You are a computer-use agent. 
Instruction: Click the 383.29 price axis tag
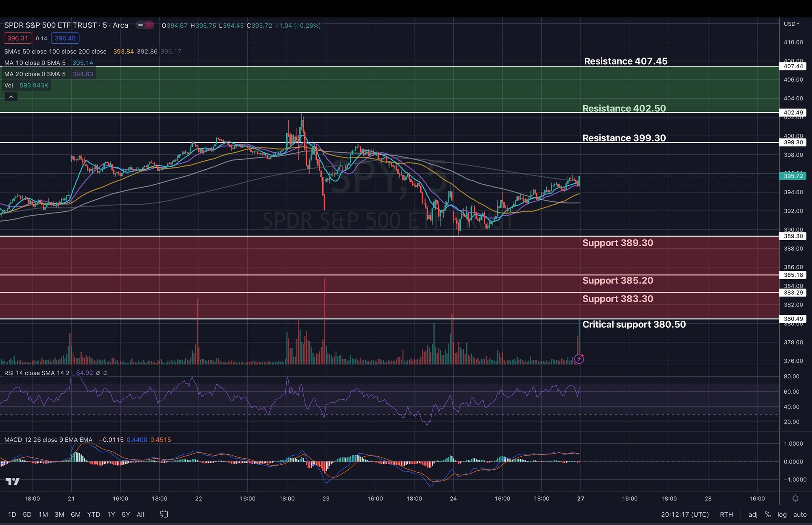(793, 293)
